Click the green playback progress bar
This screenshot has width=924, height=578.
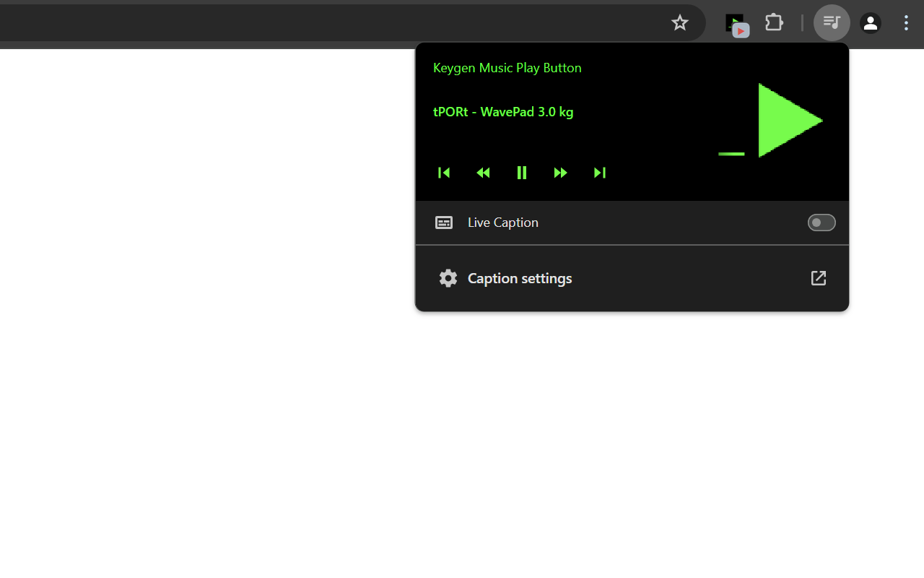pos(731,154)
